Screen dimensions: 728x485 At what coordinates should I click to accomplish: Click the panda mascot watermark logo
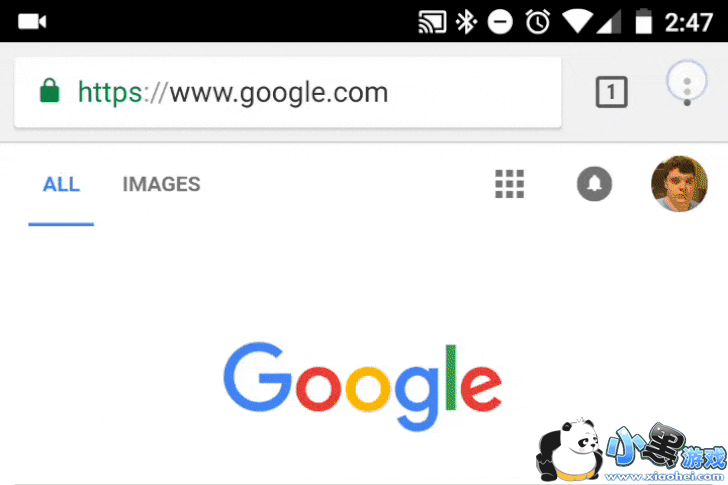pos(569,449)
